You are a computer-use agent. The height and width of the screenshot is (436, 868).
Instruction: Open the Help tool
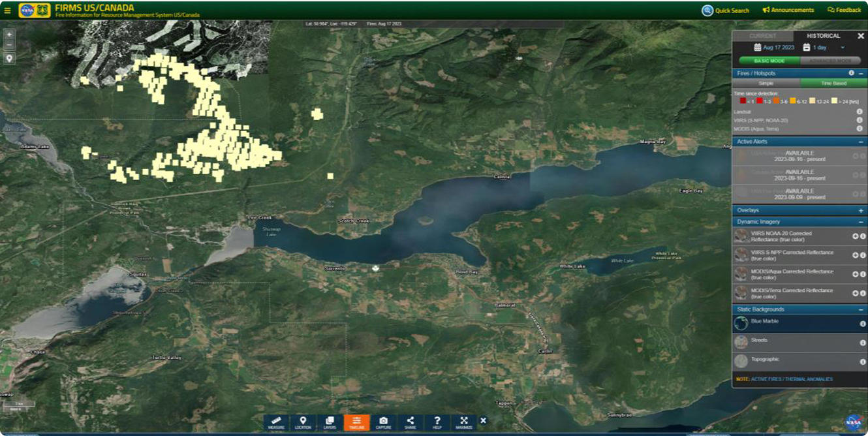pyautogui.click(x=437, y=423)
